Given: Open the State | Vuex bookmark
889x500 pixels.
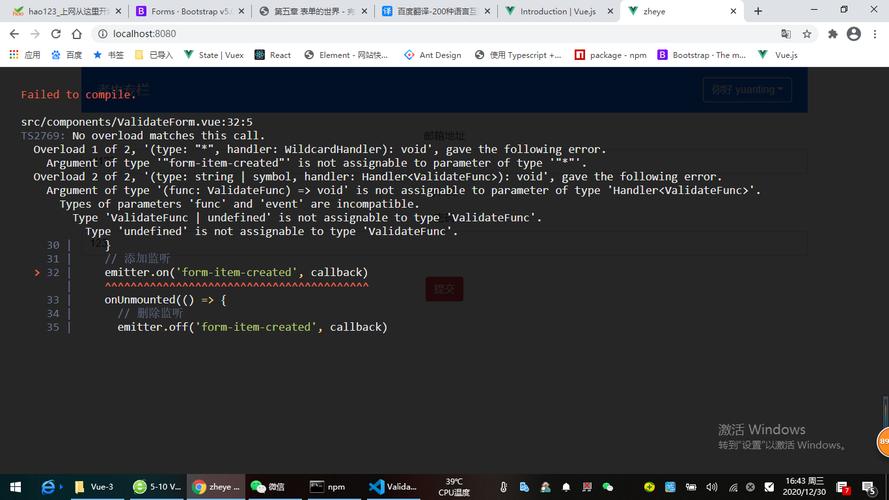Looking at the screenshot, I should click(214, 55).
